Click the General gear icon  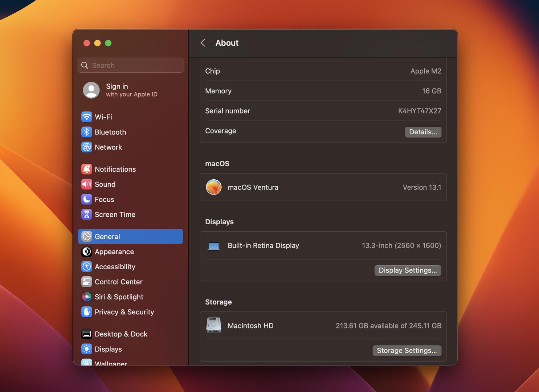(x=86, y=237)
